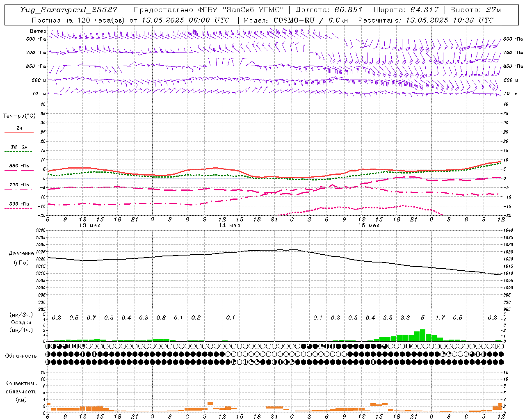Select the Давление pressure panel label
The width and height of the screenshot is (525, 420).
[x=21, y=253]
